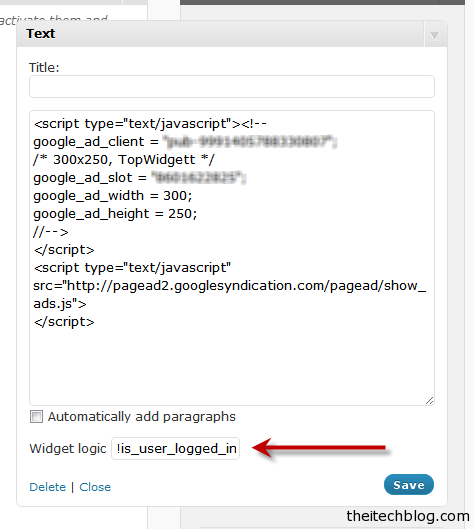Click the Title input field

click(x=232, y=87)
